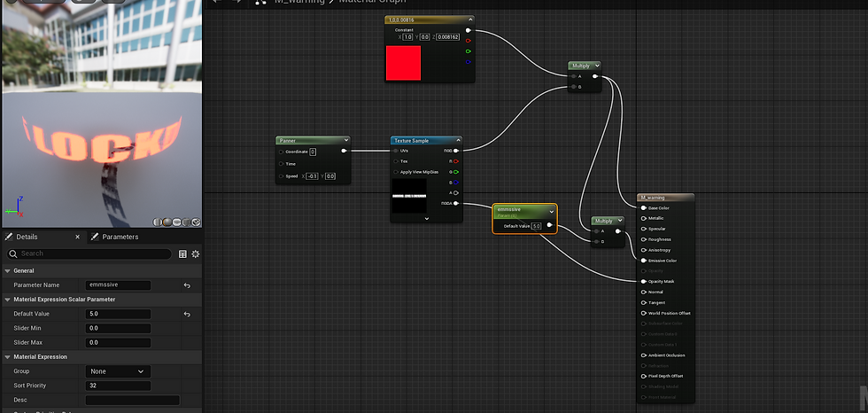Click the Texture Sample texture thumbnail
The image size is (868, 413).
409,196
